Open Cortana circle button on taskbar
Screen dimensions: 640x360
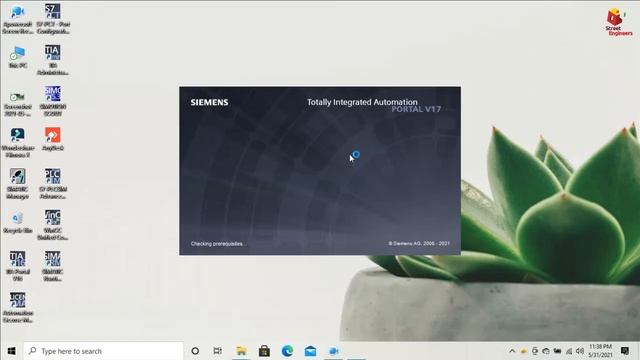195,351
